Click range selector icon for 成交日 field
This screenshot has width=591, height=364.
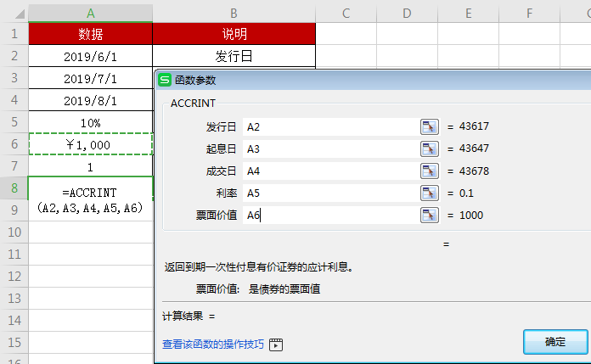[430, 171]
